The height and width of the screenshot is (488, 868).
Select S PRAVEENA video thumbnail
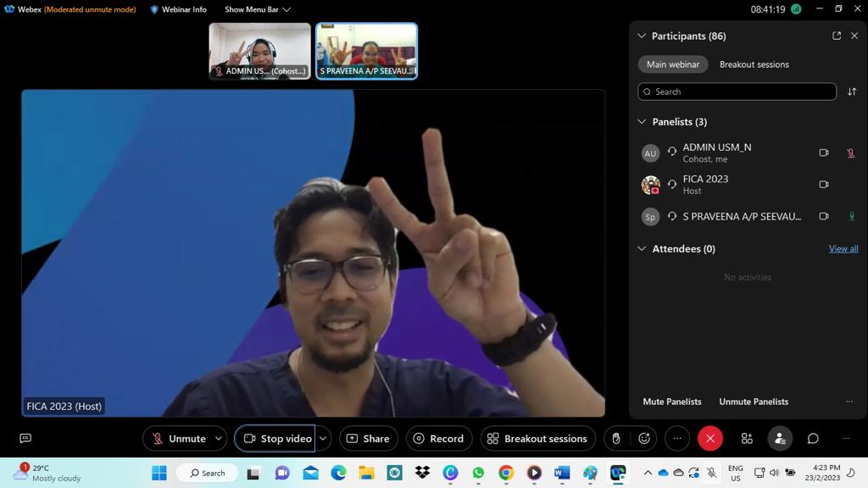(x=366, y=51)
